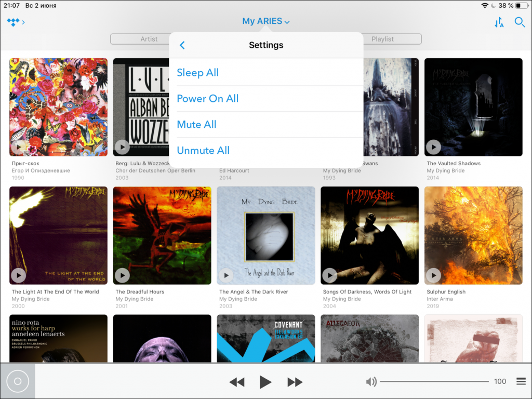
Task: Start playback with the play button
Action: pyautogui.click(x=265, y=382)
